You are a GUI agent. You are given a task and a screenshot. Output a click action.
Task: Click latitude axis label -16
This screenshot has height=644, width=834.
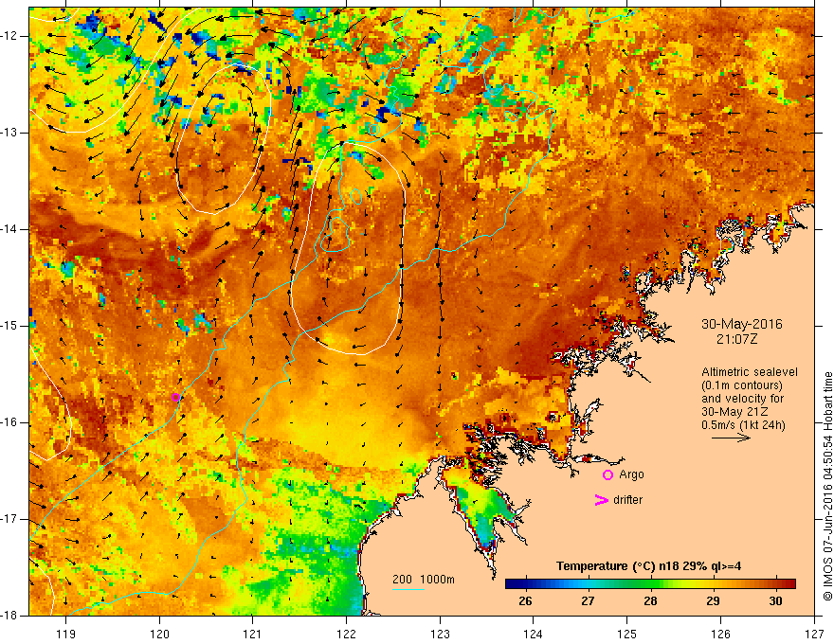point(9,422)
